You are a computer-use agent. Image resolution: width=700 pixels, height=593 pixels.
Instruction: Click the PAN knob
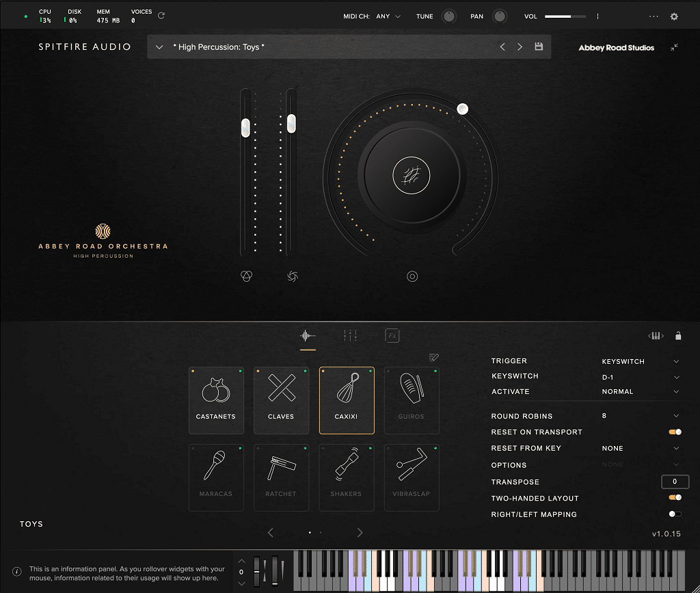[x=500, y=16]
